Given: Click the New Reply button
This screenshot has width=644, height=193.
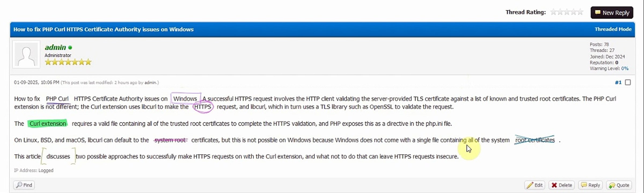Looking at the screenshot, I should click(612, 13).
